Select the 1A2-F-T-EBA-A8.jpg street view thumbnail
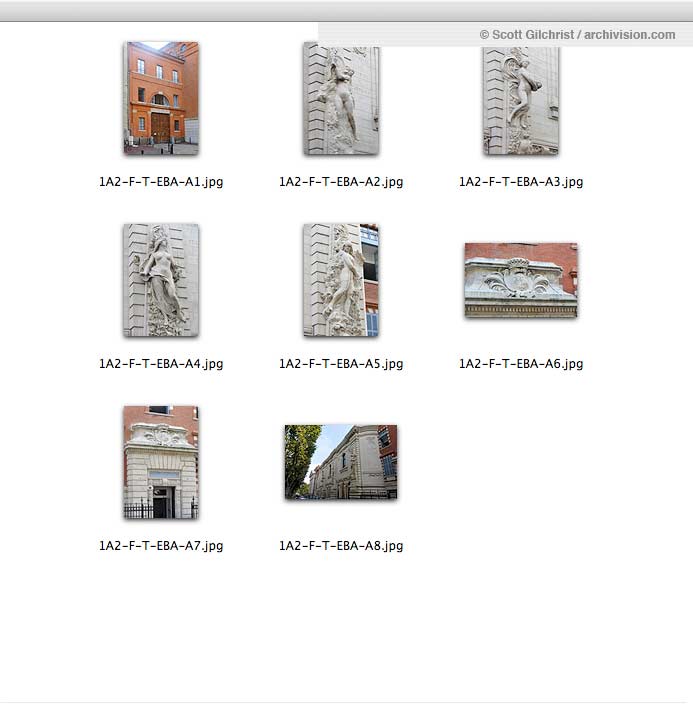Screen dimensions: 693x704 [341, 462]
